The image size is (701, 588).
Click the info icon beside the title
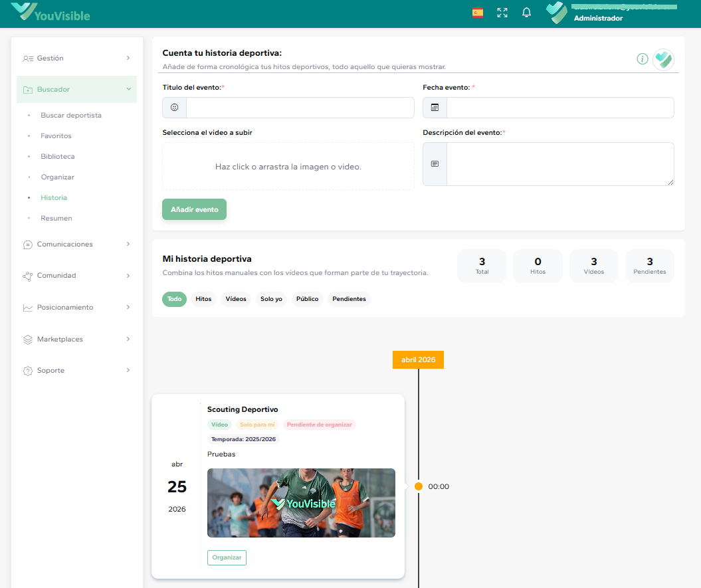click(x=643, y=58)
